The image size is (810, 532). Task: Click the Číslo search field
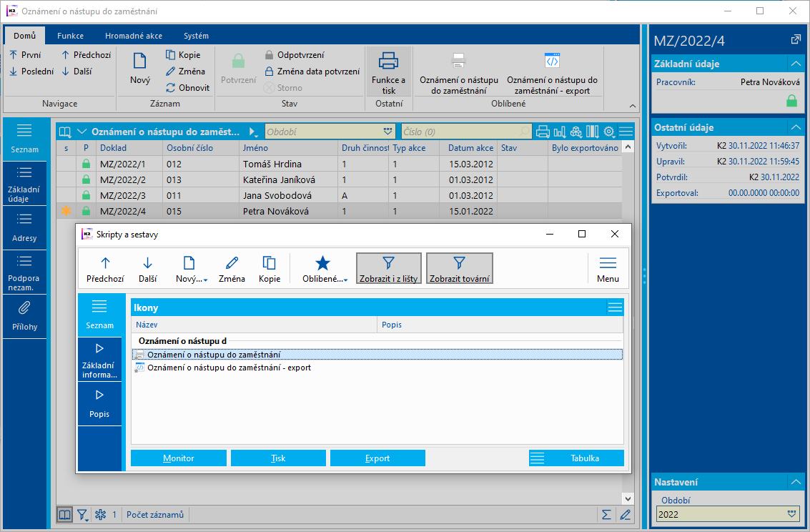click(466, 132)
